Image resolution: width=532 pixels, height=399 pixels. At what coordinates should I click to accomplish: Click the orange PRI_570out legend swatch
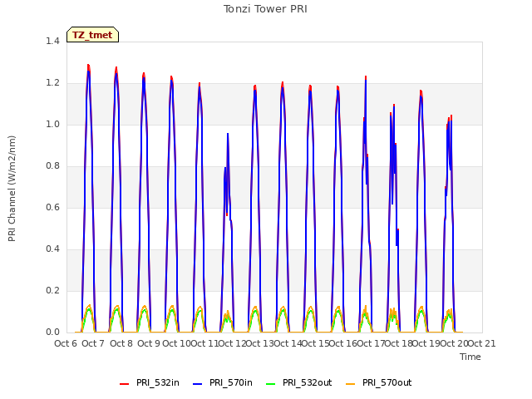[x=351, y=384]
